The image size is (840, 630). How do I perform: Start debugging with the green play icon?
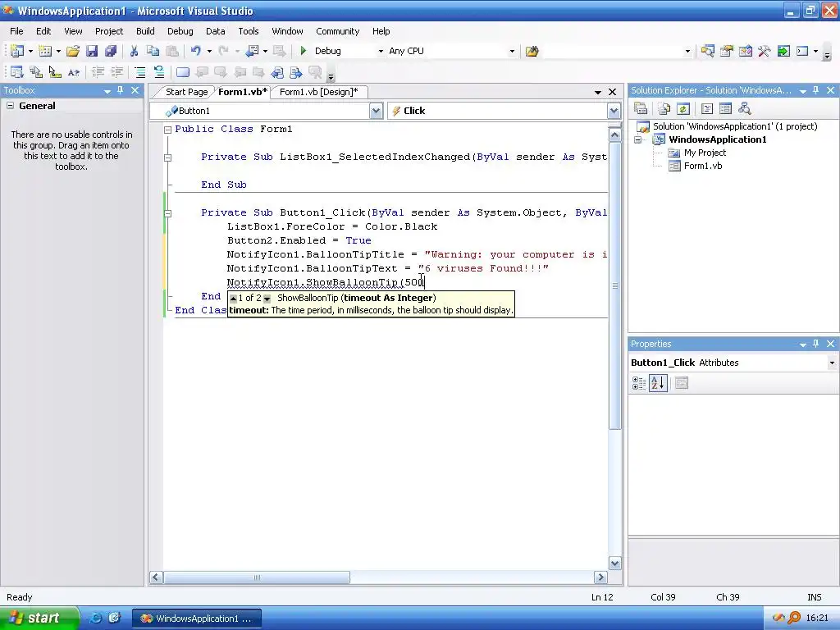pos(304,51)
